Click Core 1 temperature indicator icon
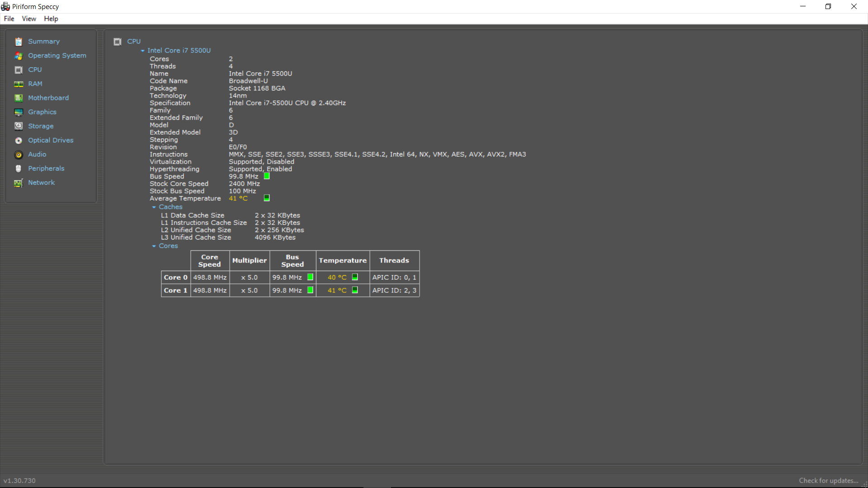 [x=355, y=290]
